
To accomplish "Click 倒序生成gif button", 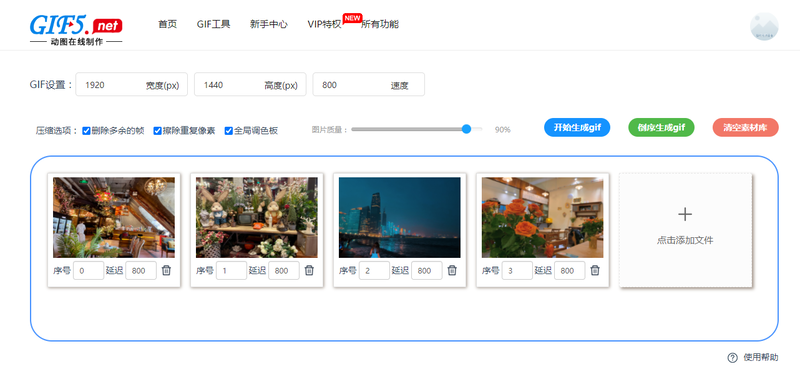I will pos(661,128).
